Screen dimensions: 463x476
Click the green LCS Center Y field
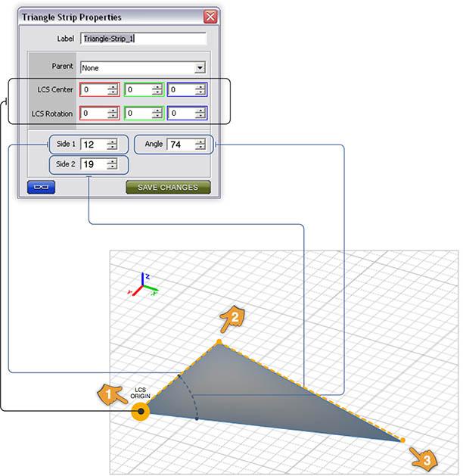point(144,89)
